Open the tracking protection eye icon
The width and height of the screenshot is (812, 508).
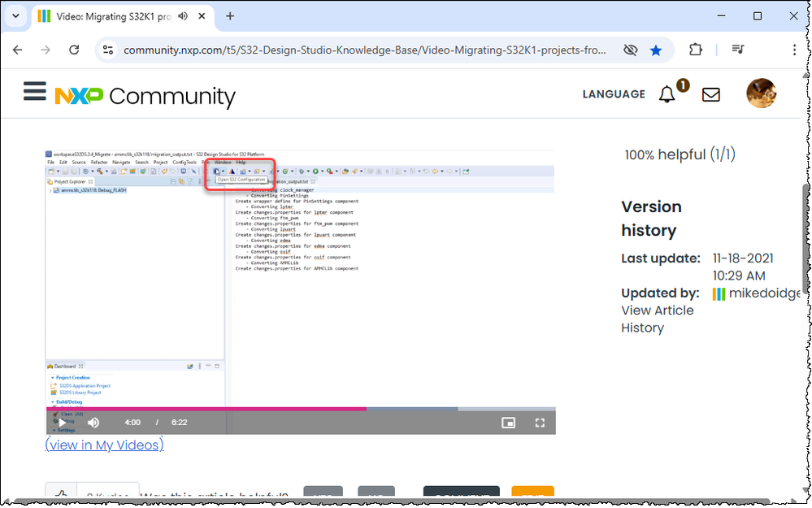[x=630, y=50]
